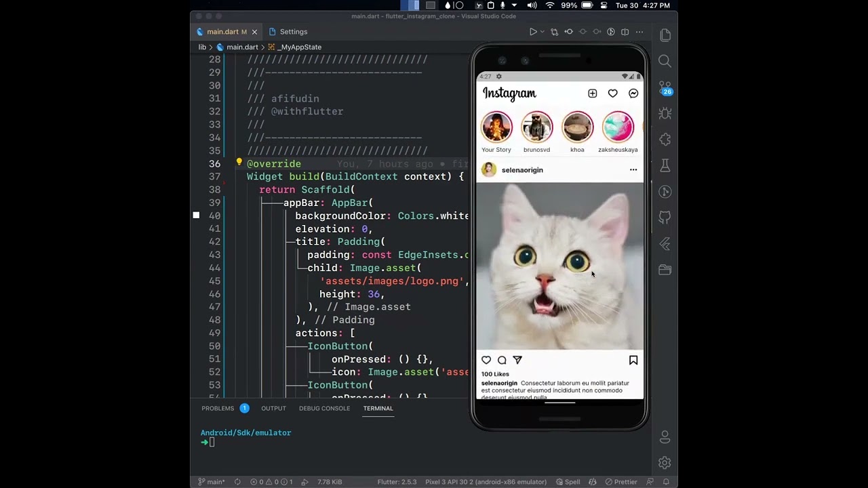Open the Explorer view in activity bar
The image size is (868, 488).
click(x=665, y=35)
